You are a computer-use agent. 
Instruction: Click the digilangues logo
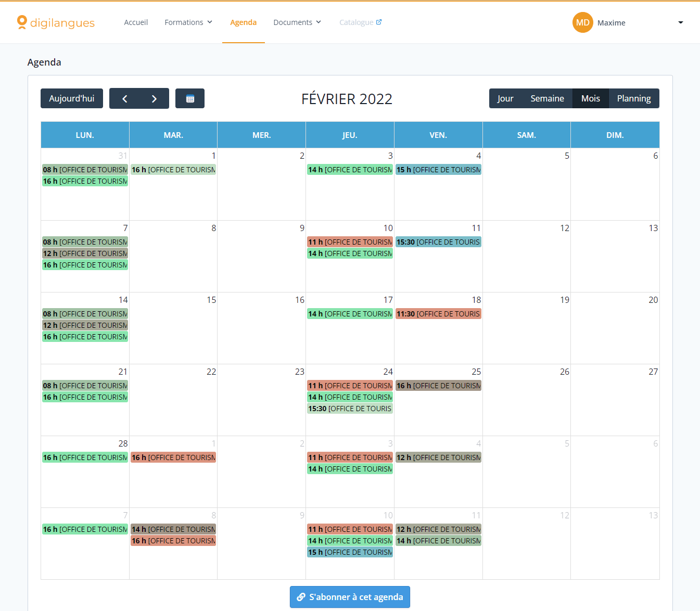pyautogui.click(x=56, y=22)
